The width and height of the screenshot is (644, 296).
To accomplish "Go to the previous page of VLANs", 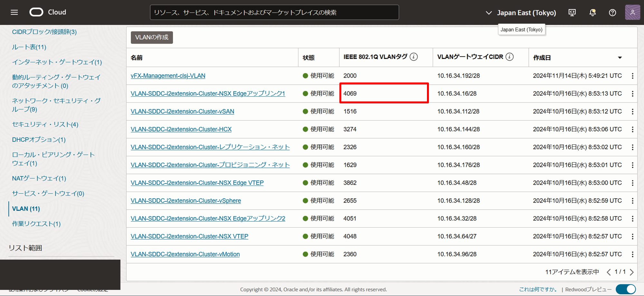I will [x=609, y=272].
